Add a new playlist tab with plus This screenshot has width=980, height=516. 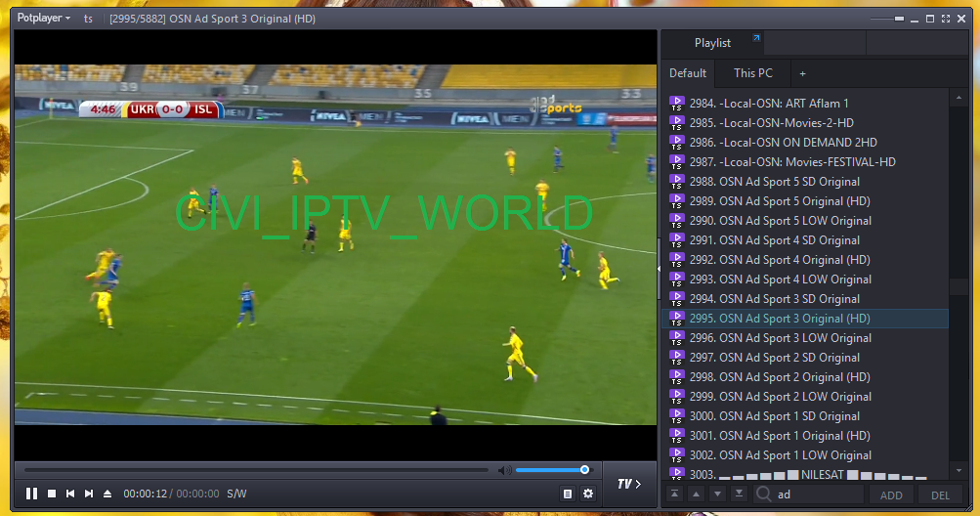803,73
